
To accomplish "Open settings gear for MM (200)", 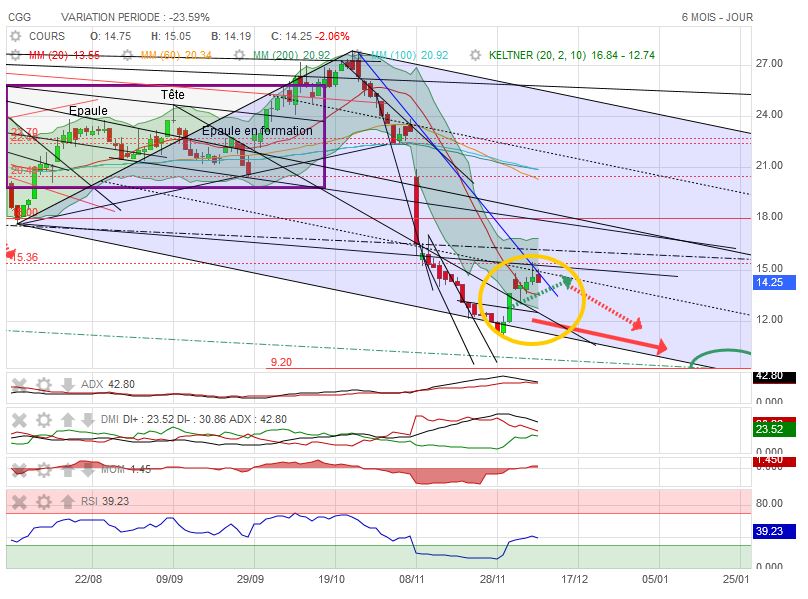I will click(x=239, y=55).
